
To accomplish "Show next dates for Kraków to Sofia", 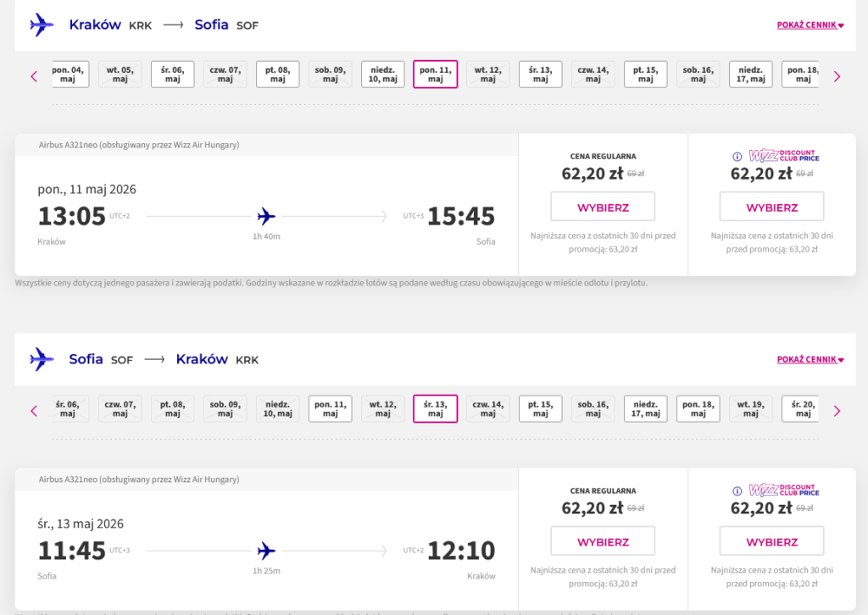I will tap(837, 76).
